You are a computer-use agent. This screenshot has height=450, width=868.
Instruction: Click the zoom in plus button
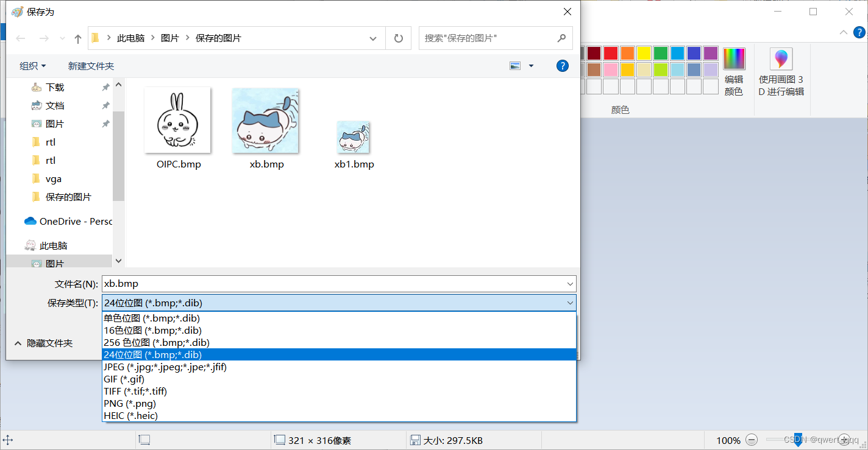point(844,440)
